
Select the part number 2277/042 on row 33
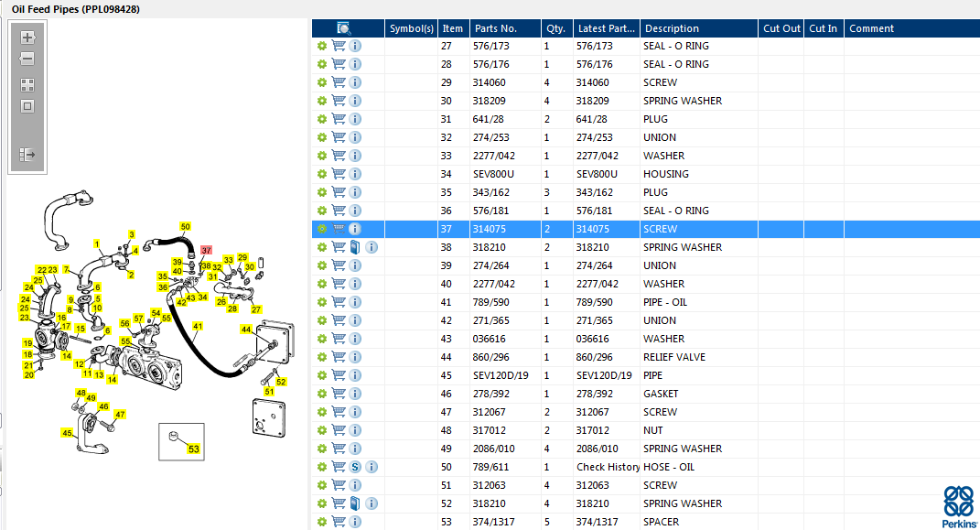pyautogui.click(x=494, y=156)
